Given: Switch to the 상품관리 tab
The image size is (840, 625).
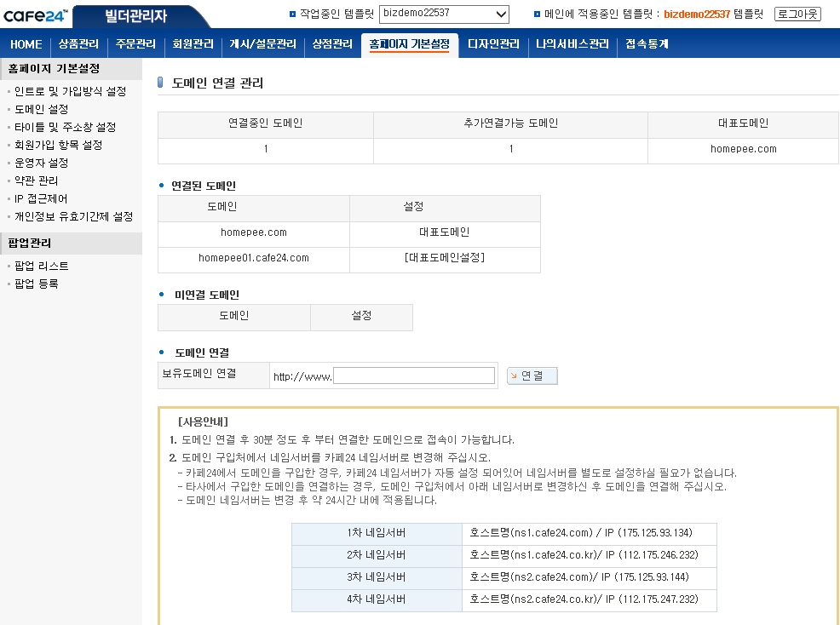Looking at the screenshot, I should (78, 44).
